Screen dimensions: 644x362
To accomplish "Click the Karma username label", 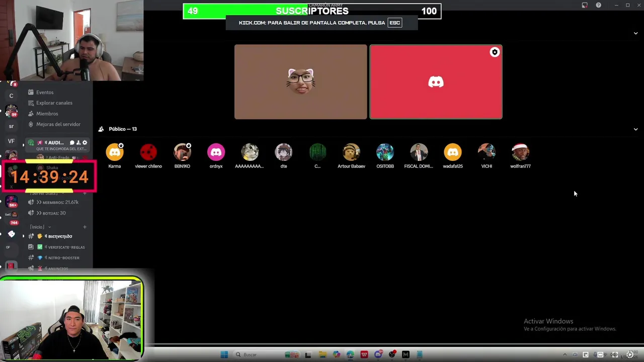I will pyautogui.click(x=115, y=166).
